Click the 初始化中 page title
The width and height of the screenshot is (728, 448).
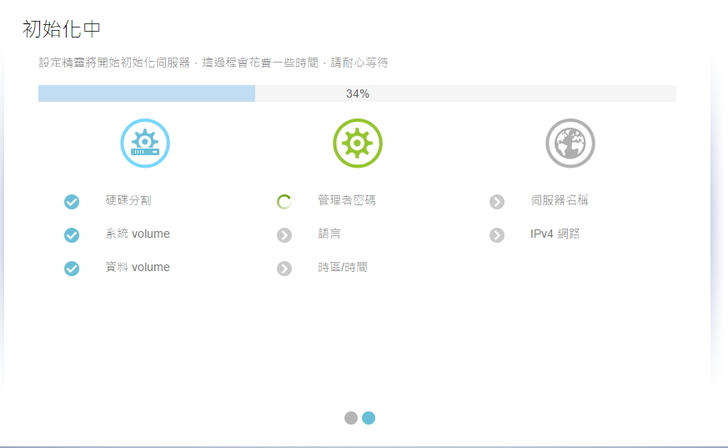[x=62, y=29]
